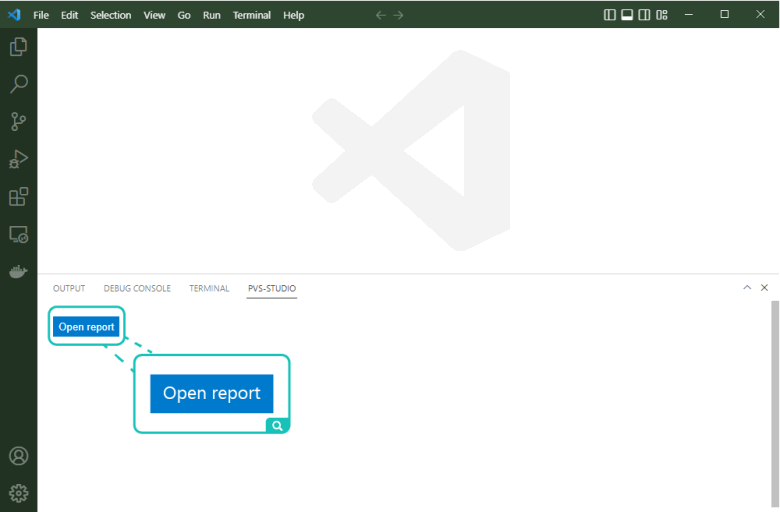Viewport: 780px width, 512px height.
Task: Open the Remote Explorer icon
Action: point(18,234)
